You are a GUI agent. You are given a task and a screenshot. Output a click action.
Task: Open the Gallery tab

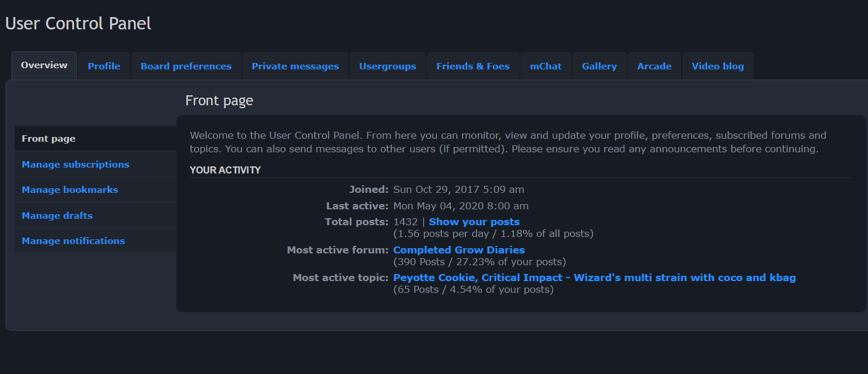tap(599, 66)
